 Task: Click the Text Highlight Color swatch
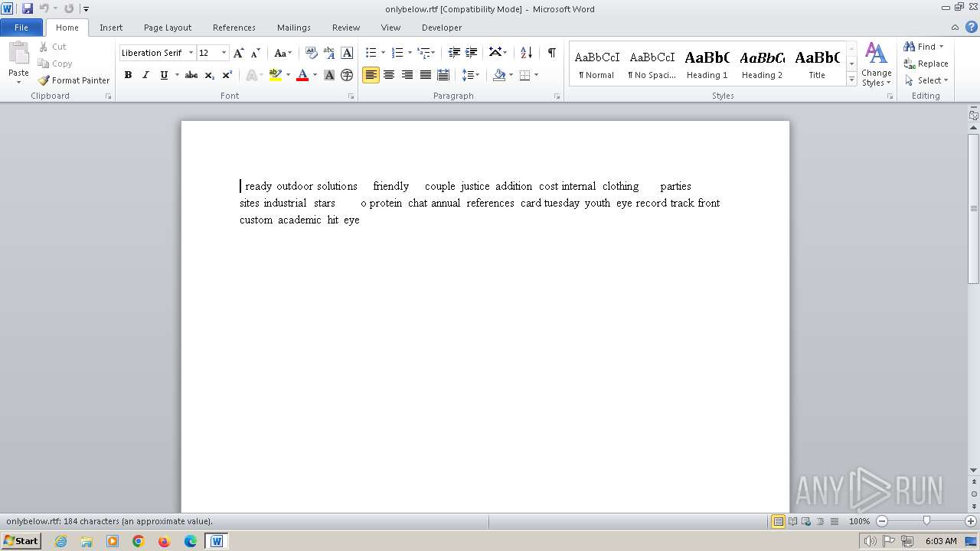coord(276,75)
